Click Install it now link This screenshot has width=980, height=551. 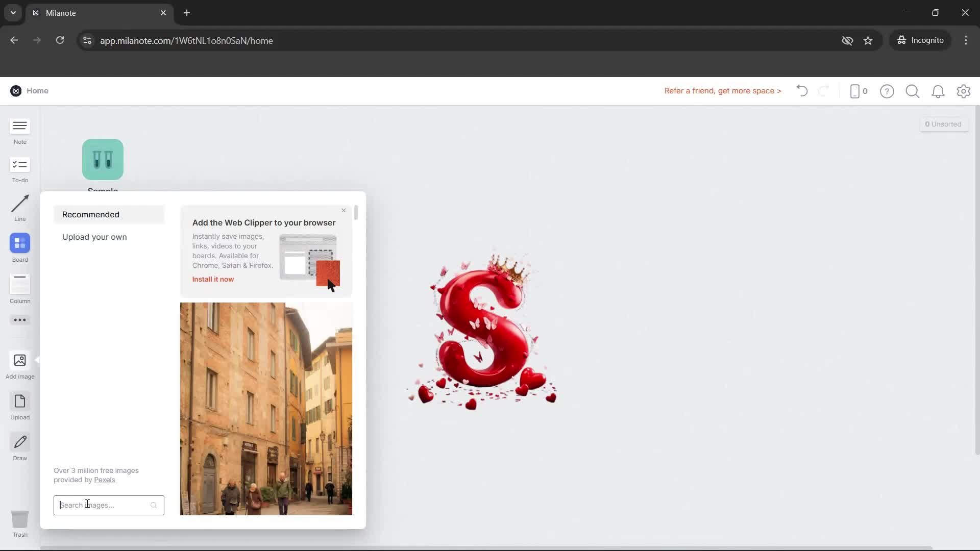[213, 279]
